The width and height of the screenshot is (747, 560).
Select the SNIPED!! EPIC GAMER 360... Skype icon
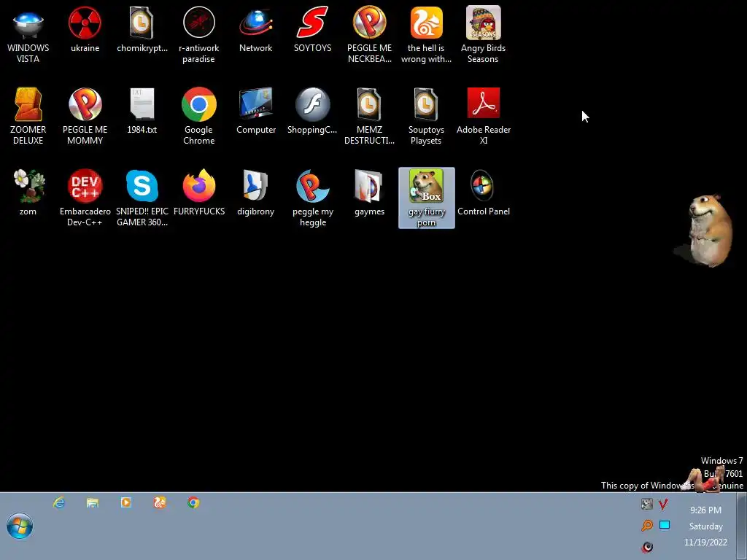point(142,198)
